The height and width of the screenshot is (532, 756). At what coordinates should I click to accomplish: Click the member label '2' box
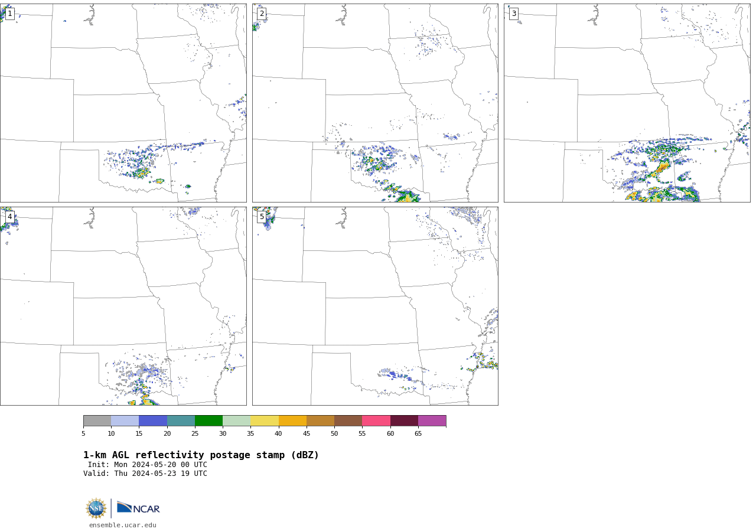click(262, 14)
